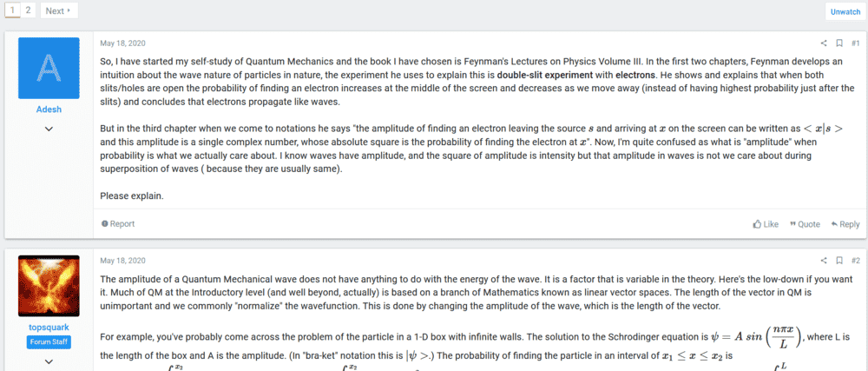Bookmark Adesh's first post
Viewport: 868px width, 371px height.
pos(839,43)
